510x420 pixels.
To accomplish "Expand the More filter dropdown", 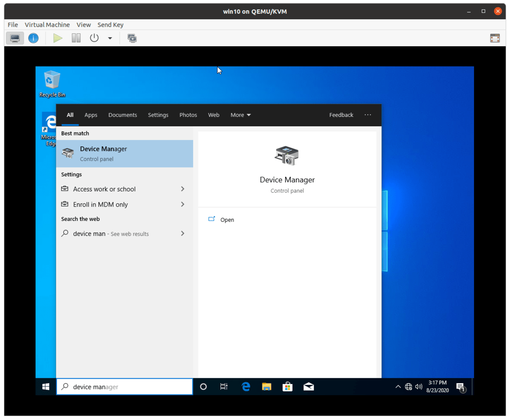I will [240, 115].
